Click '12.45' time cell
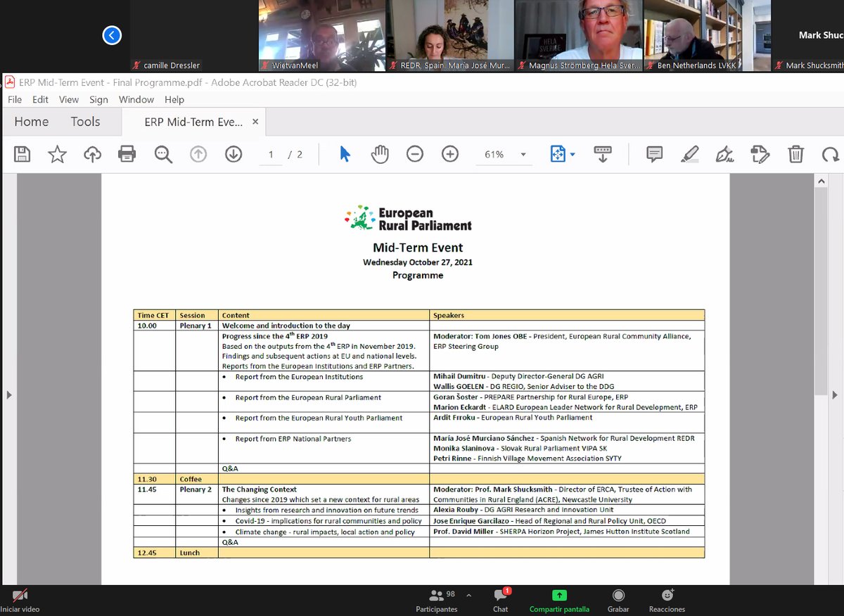 [155, 553]
